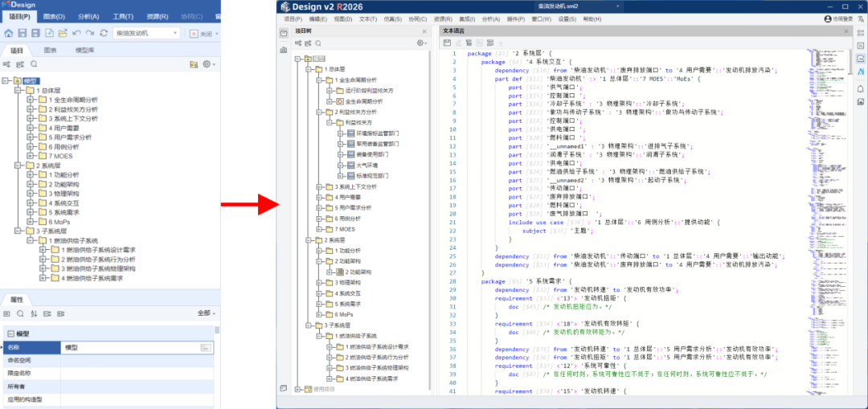Viewport: 868px width, 409px height.
Task: Click the search magnifier in MDesign project panel
Action: click(x=34, y=64)
